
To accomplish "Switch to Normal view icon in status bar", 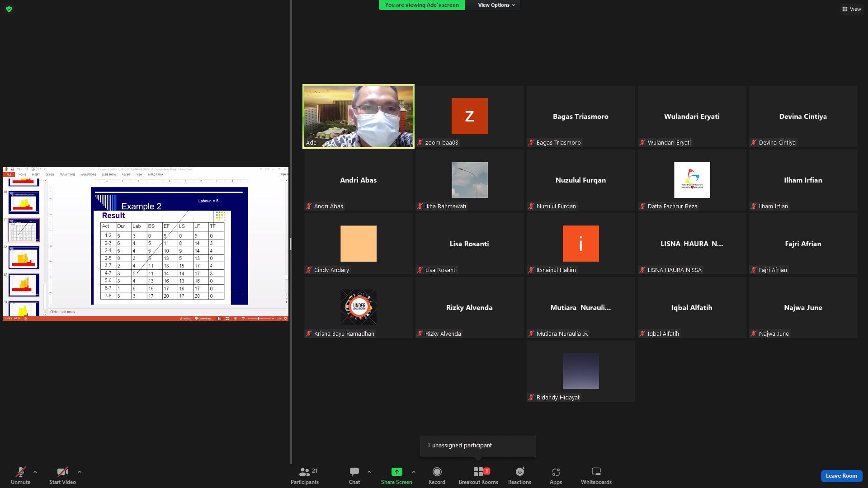I will [x=219, y=319].
